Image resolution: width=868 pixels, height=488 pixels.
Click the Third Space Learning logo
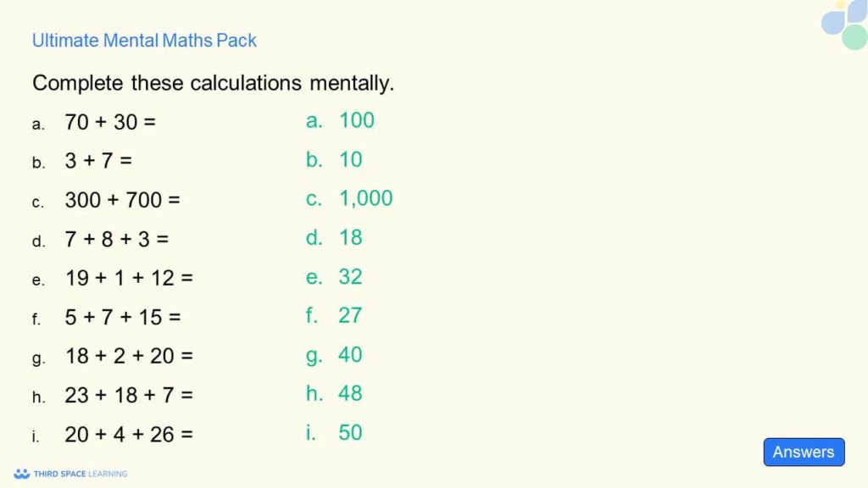click(x=70, y=474)
